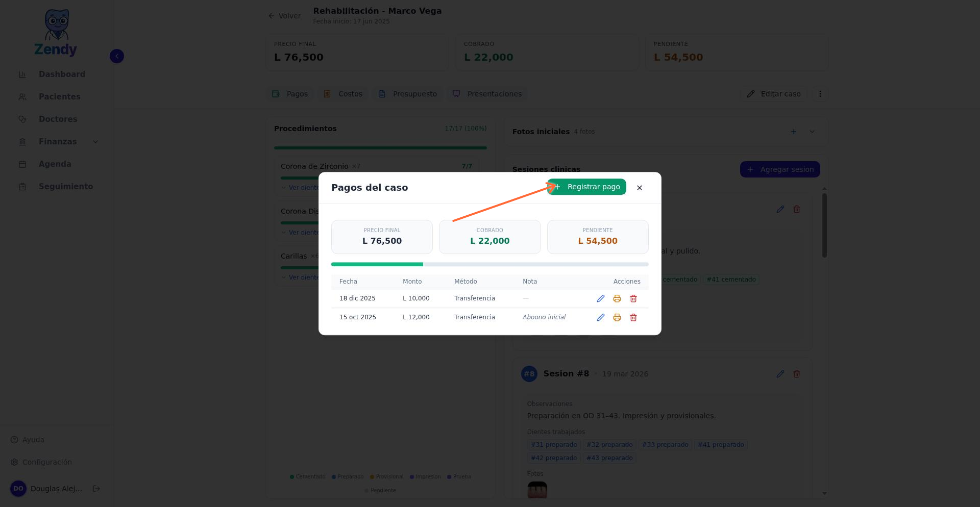980x507 pixels.
Task: Go back with the Volver link
Action: click(285, 16)
